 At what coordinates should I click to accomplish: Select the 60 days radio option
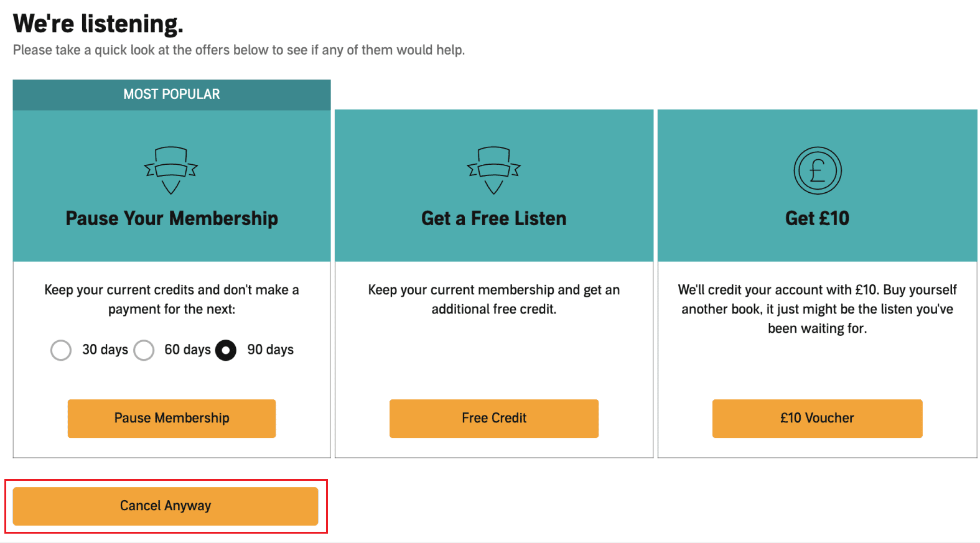coord(144,350)
